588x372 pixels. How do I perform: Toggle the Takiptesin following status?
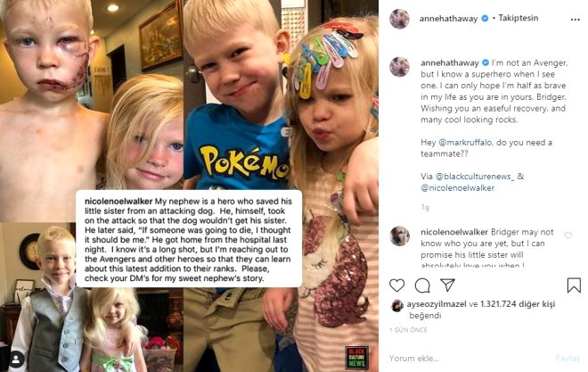coord(519,18)
